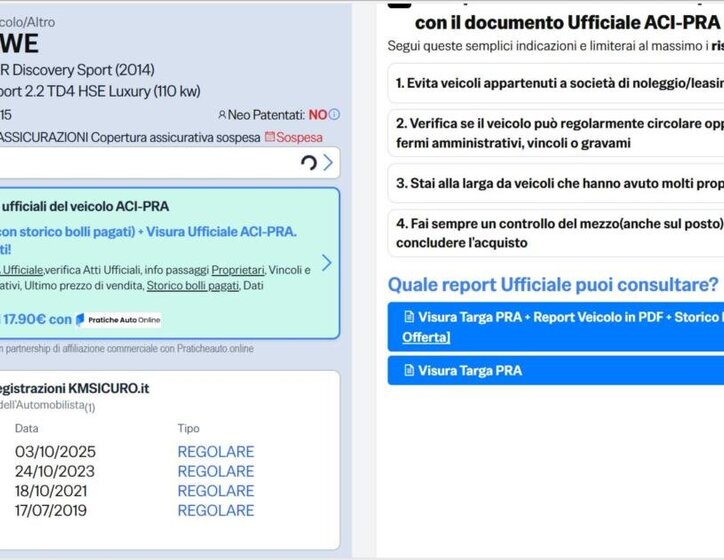Image resolution: width=724 pixels, height=560 pixels.
Task: Expand the insurance coverage row chevron
Action: tap(328, 162)
